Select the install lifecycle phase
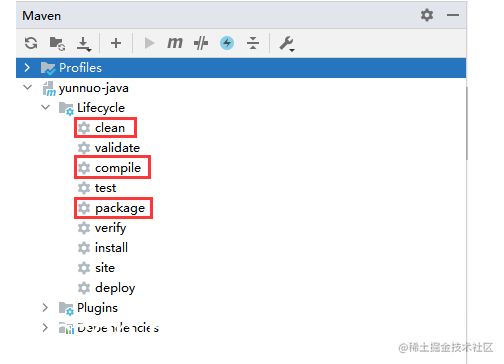Viewport: 504px width, 364px height. [111, 248]
